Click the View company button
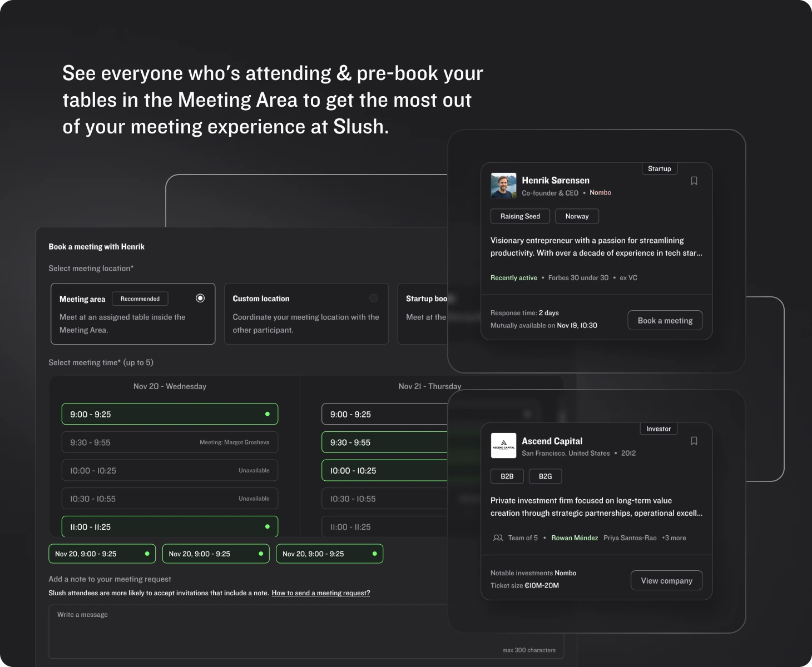The image size is (812, 667). pos(667,580)
